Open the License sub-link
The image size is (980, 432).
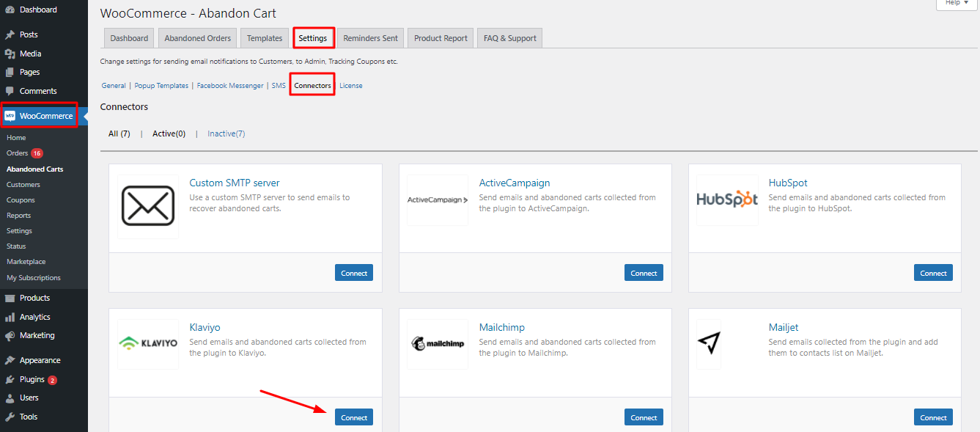pos(351,86)
